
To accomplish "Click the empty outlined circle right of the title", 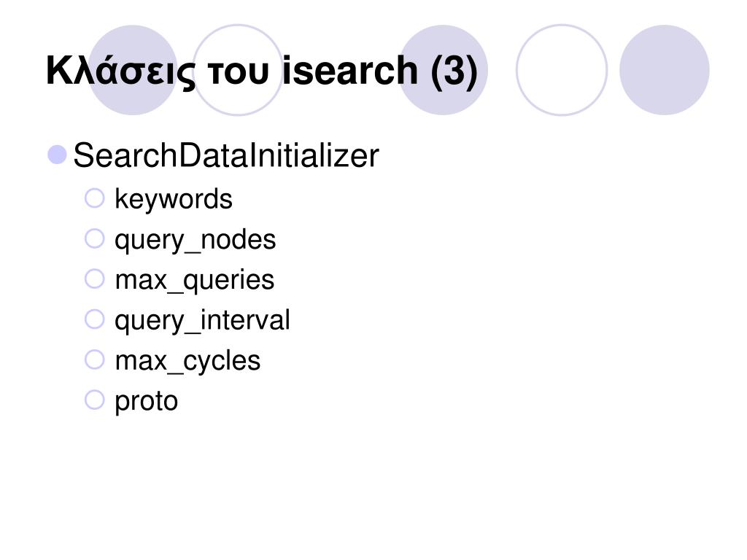I will point(562,70).
